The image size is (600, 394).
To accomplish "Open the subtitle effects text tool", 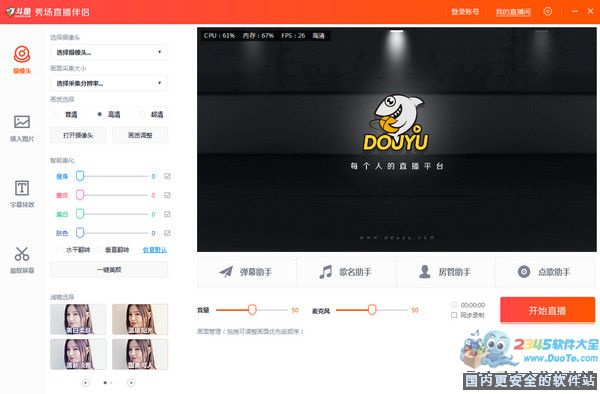I will (22, 188).
